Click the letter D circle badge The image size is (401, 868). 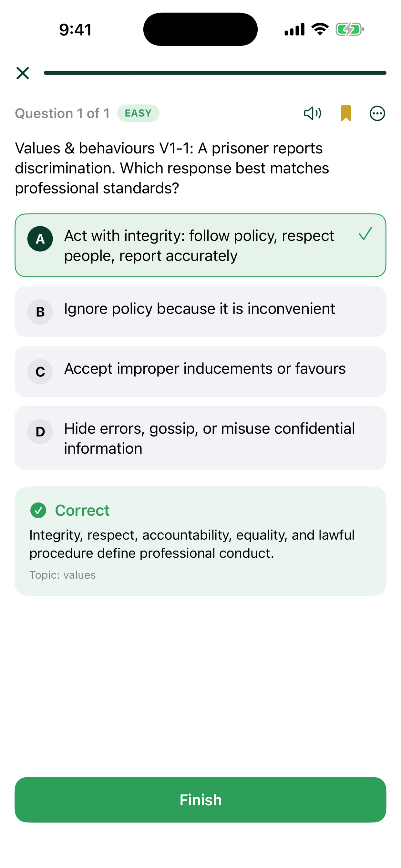click(x=40, y=432)
